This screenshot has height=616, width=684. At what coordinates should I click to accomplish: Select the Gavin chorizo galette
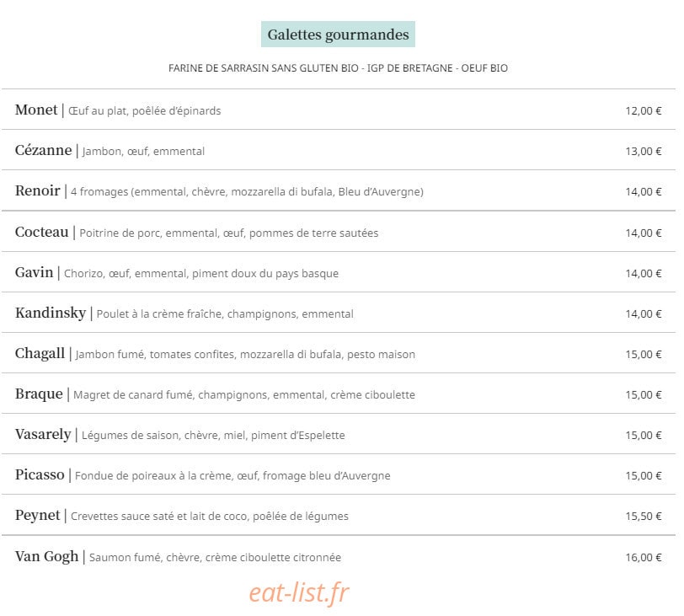click(x=339, y=272)
